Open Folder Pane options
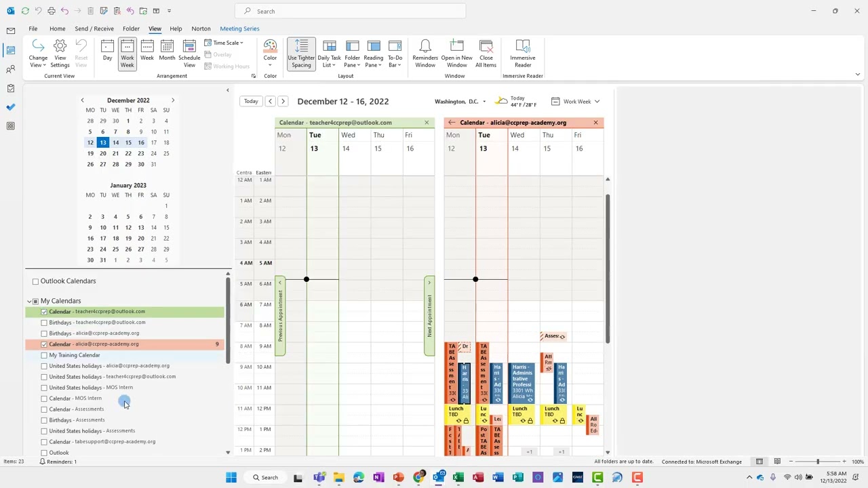This screenshot has width=868, height=488. point(352,54)
